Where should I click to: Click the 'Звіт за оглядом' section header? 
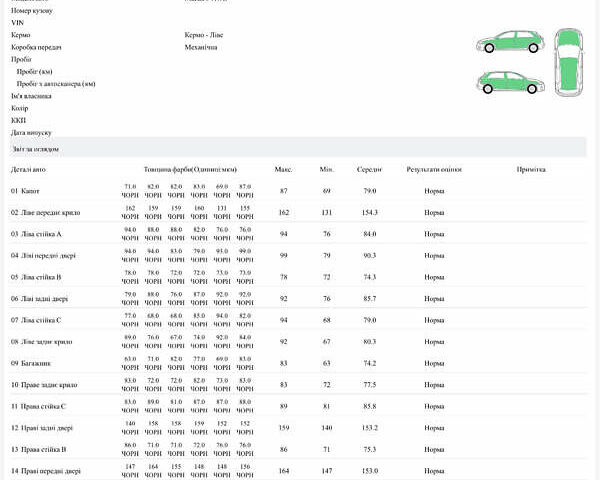[x=35, y=149]
